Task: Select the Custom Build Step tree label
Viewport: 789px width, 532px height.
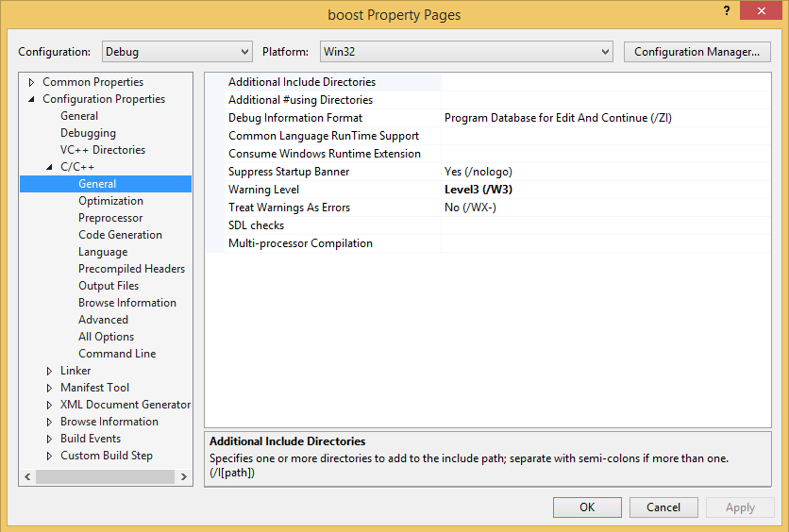Action: click(106, 456)
